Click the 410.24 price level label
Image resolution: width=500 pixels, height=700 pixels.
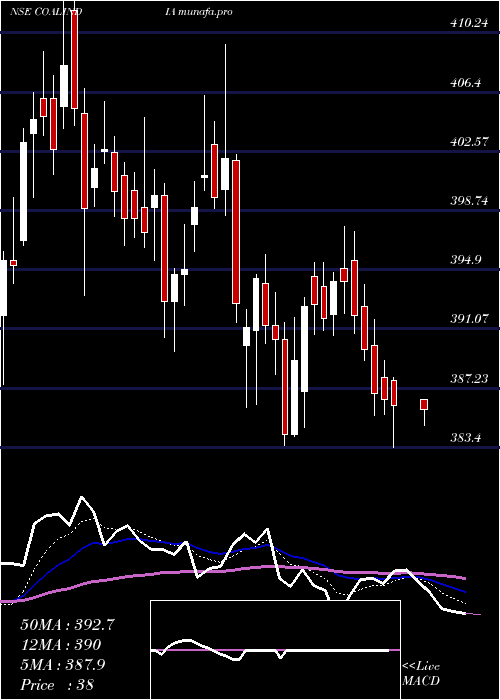click(x=469, y=23)
